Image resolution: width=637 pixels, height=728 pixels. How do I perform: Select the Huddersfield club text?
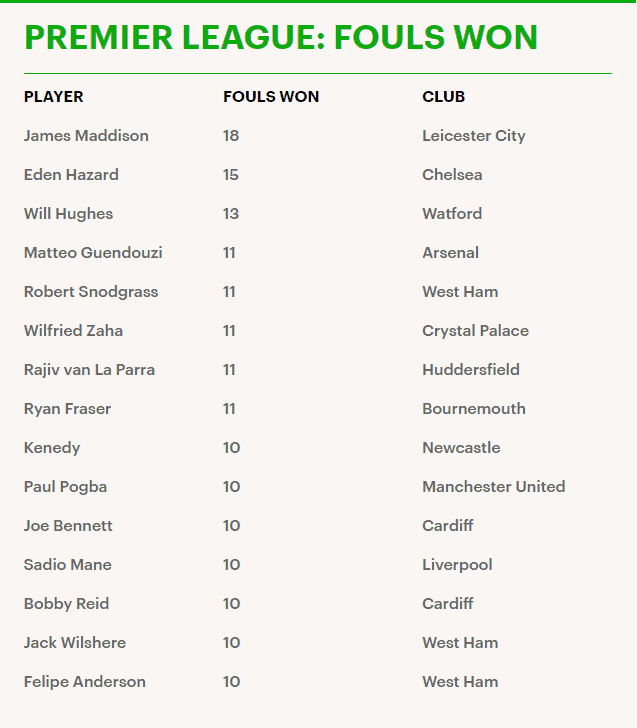point(471,370)
